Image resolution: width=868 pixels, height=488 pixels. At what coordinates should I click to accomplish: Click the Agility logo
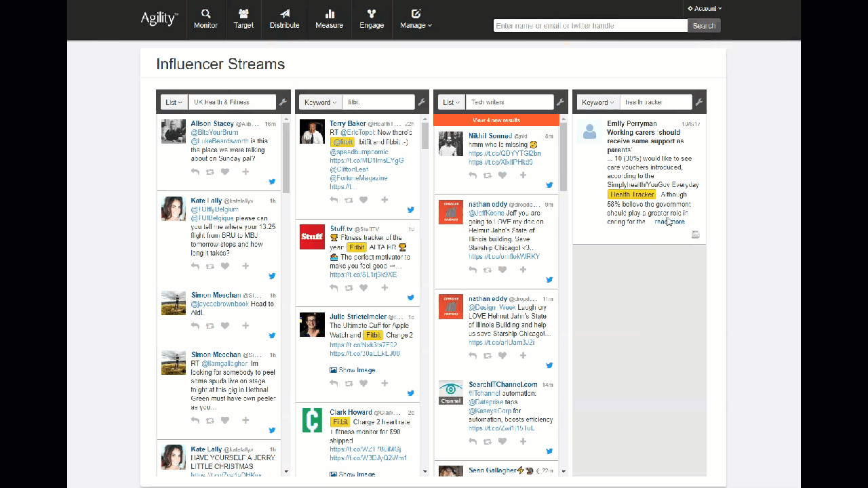pos(159,18)
